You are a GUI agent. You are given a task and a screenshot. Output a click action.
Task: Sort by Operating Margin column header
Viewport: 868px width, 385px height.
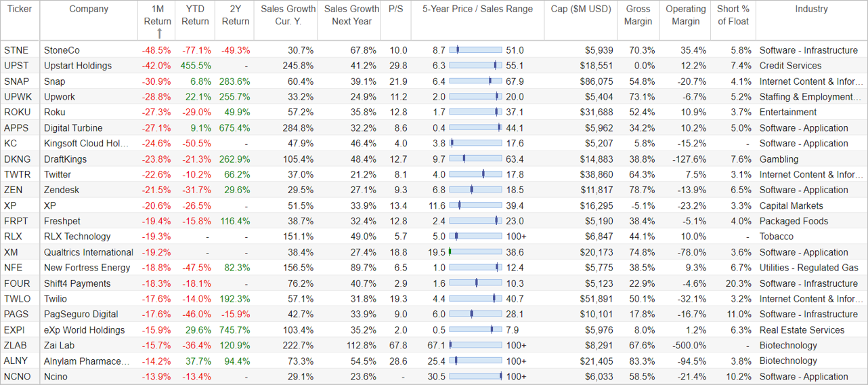pyautogui.click(x=685, y=15)
